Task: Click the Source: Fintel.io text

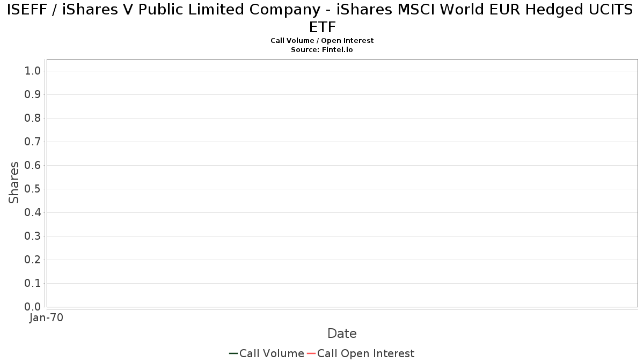Action: click(x=322, y=49)
